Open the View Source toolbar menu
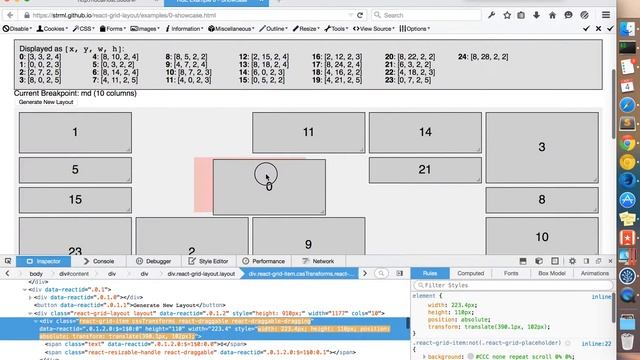This screenshot has height=360, width=640. (x=373, y=29)
